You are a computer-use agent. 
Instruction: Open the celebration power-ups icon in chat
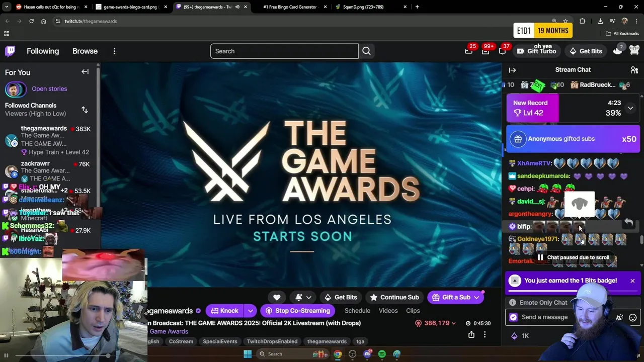pyautogui.click(x=619, y=318)
